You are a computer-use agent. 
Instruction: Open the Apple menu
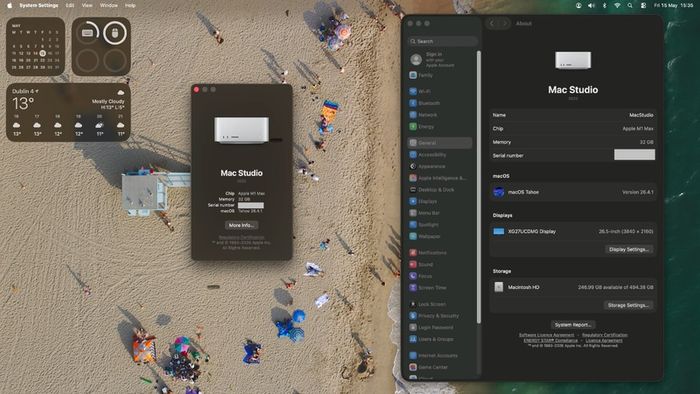[x=9, y=5]
